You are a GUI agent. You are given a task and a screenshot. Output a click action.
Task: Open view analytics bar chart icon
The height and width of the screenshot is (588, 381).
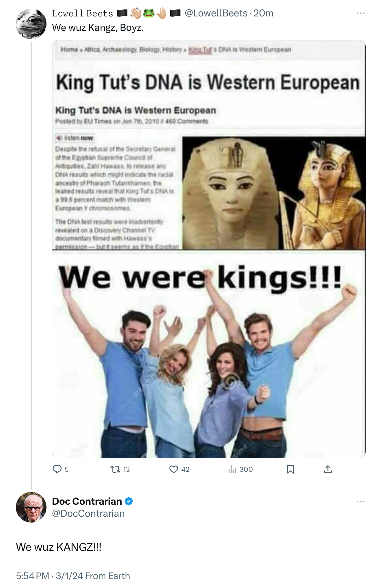click(232, 469)
